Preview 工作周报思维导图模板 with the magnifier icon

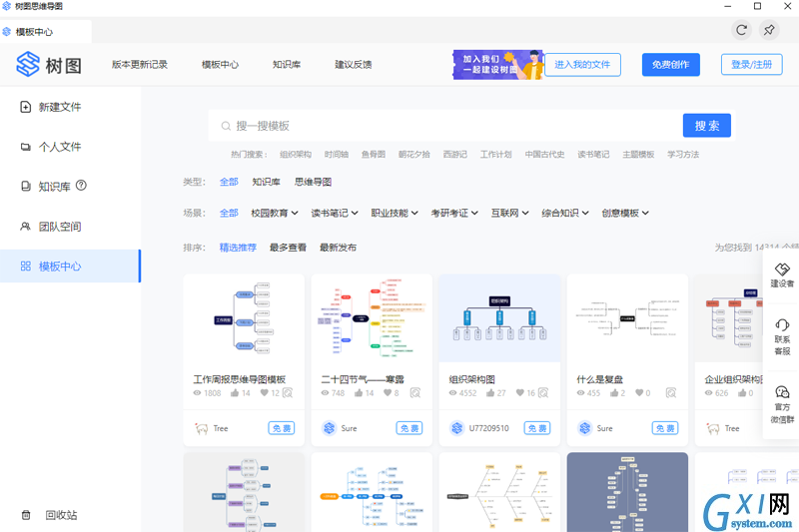click(x=288, y=392)
